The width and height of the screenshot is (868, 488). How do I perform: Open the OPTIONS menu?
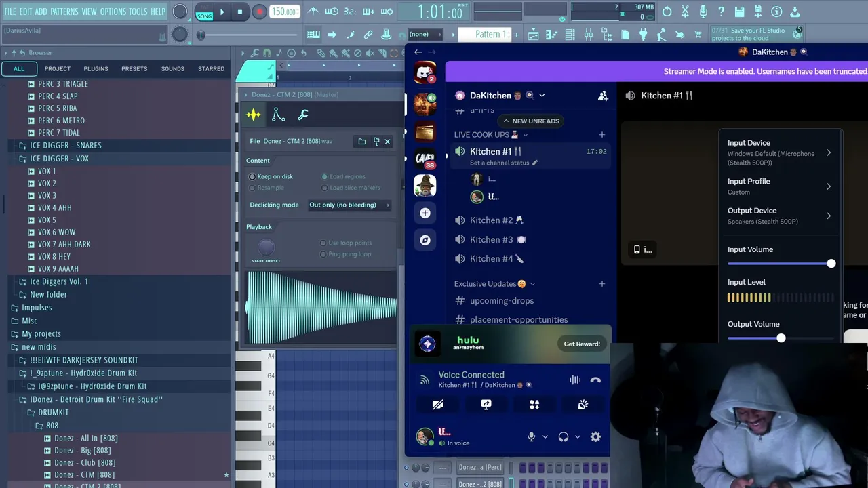[113, 12]
